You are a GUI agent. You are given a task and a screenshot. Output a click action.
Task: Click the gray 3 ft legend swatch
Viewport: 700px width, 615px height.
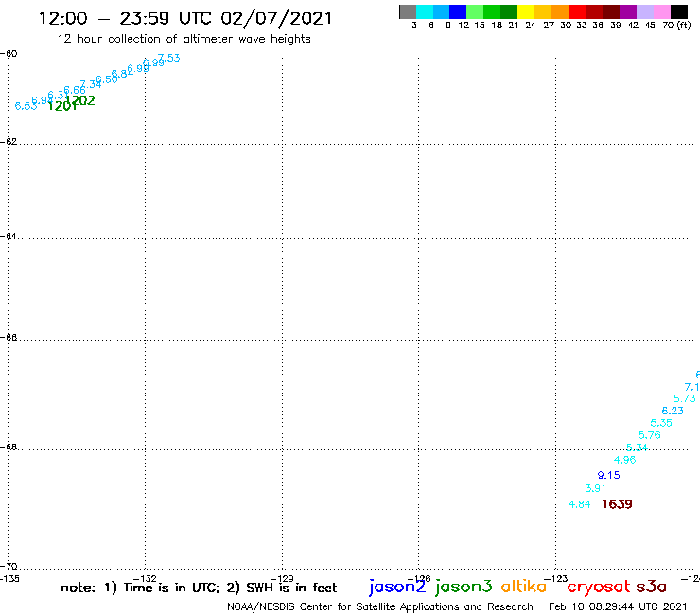[x=408, y=11]
